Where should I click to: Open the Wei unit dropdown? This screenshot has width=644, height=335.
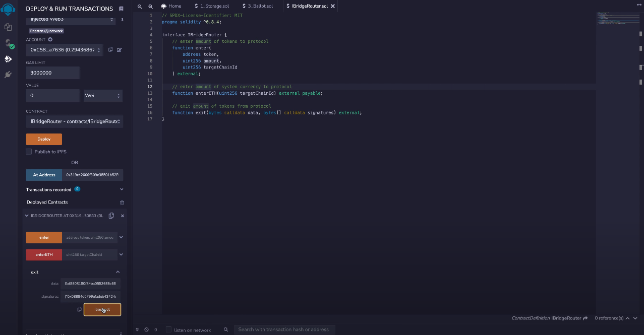(103, 96)
